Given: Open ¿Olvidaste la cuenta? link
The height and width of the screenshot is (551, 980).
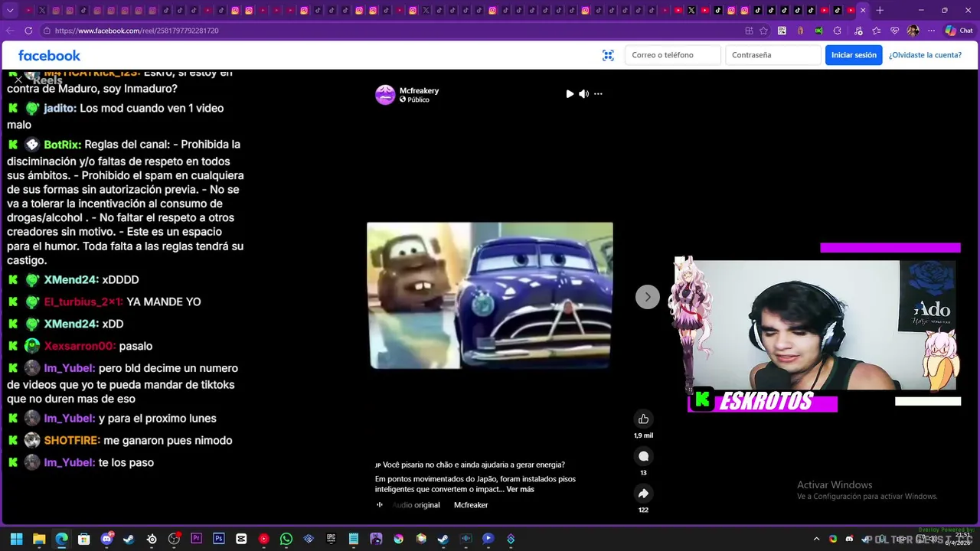Looking at the screenshot, I should 925,55.
